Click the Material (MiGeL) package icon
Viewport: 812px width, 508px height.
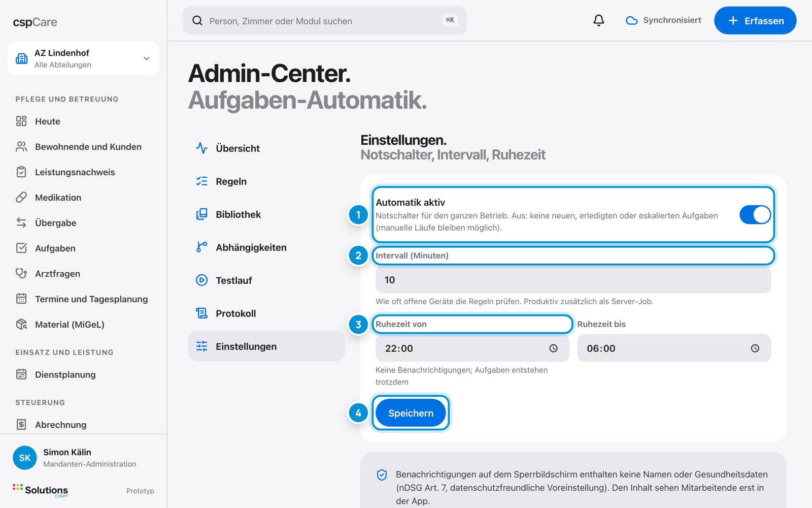pos(21,324)
